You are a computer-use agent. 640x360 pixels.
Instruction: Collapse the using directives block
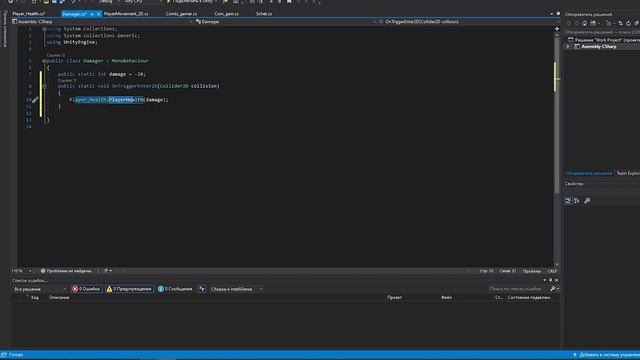click(44, 29)
